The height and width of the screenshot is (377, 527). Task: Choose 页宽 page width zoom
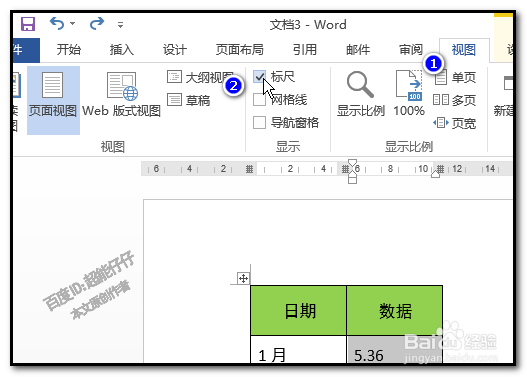pyautogui.click(x=454, y=123)
